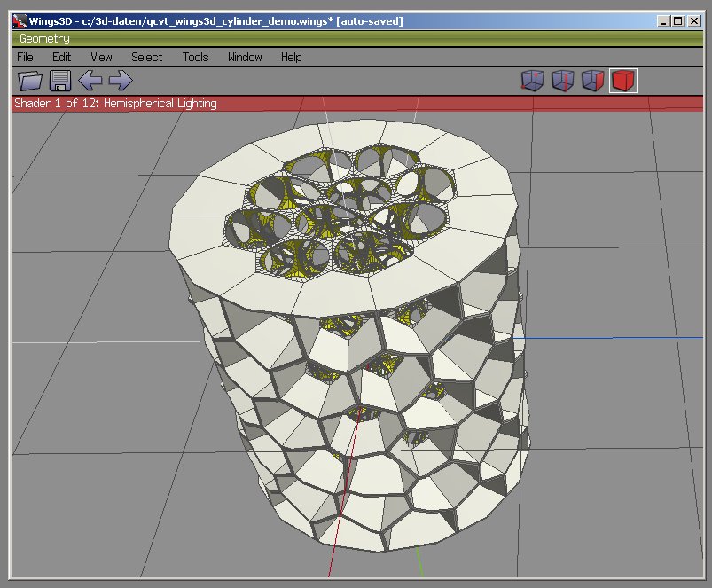The image size is (712, 588).
Task: Save the scene with the diskette icon
Action: click(59, 80)
